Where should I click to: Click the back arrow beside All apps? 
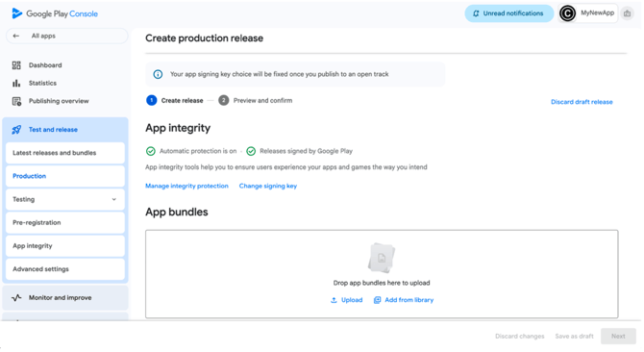[16, 36]
